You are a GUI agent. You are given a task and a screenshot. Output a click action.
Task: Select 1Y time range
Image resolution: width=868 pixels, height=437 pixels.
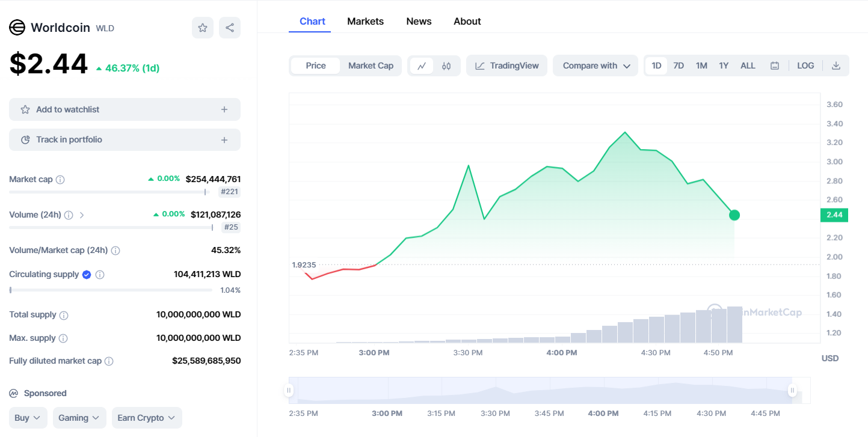[x=724, y=66]
